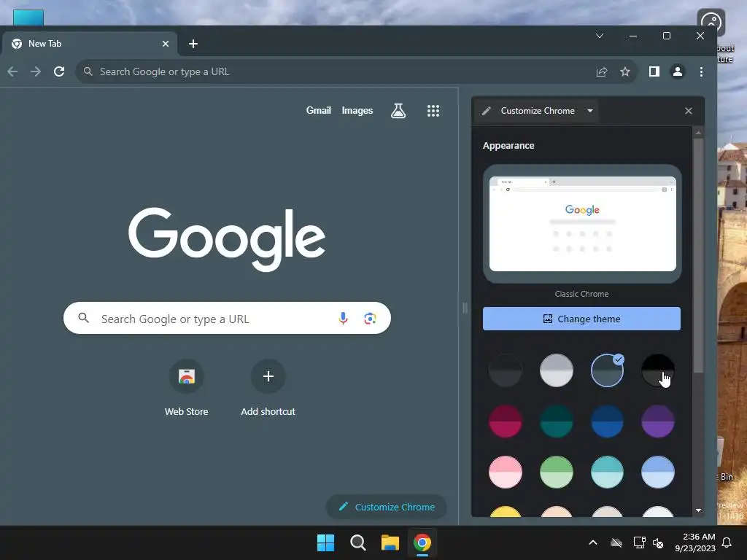747x560 pixels.
Task: Open Windows taskbar search
Action: pyautogui.click(x=357, y=542)
